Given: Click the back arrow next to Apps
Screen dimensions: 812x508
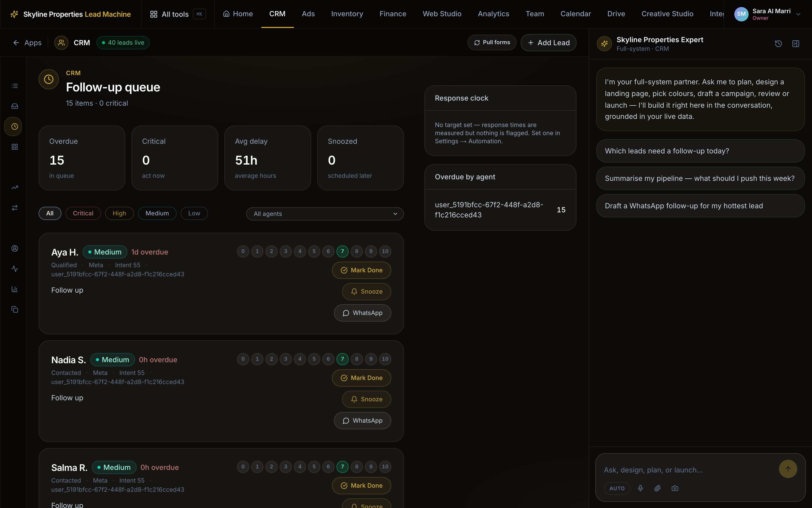Looking at the screenshot, I should tap(16, 43).
